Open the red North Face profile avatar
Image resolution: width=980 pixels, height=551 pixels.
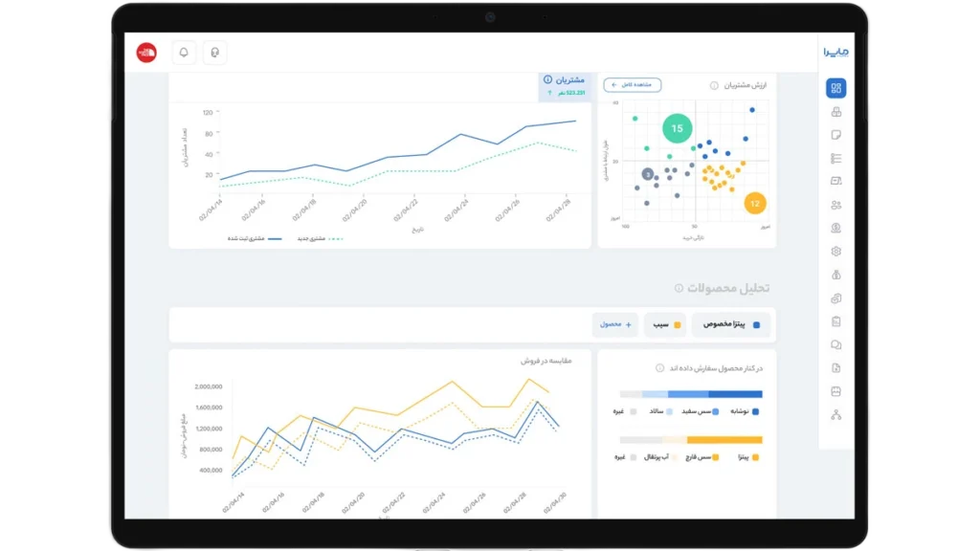[146, 53]
